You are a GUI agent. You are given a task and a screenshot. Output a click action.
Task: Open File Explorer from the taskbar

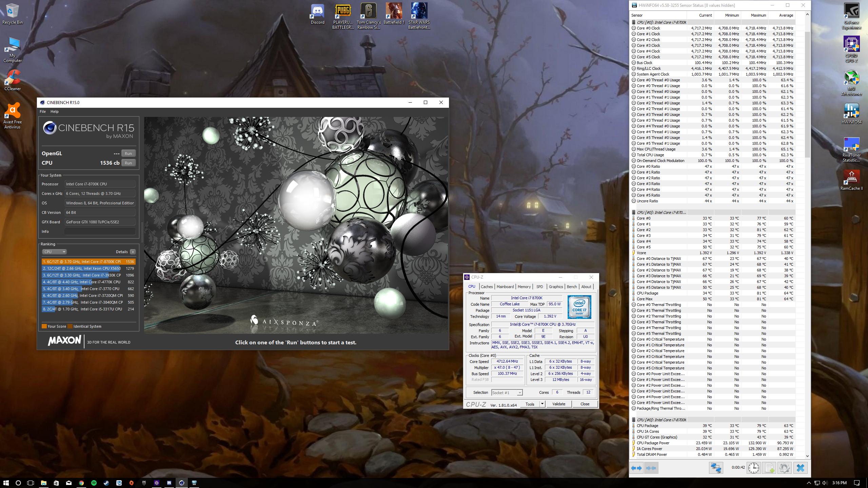pos(44,483)
